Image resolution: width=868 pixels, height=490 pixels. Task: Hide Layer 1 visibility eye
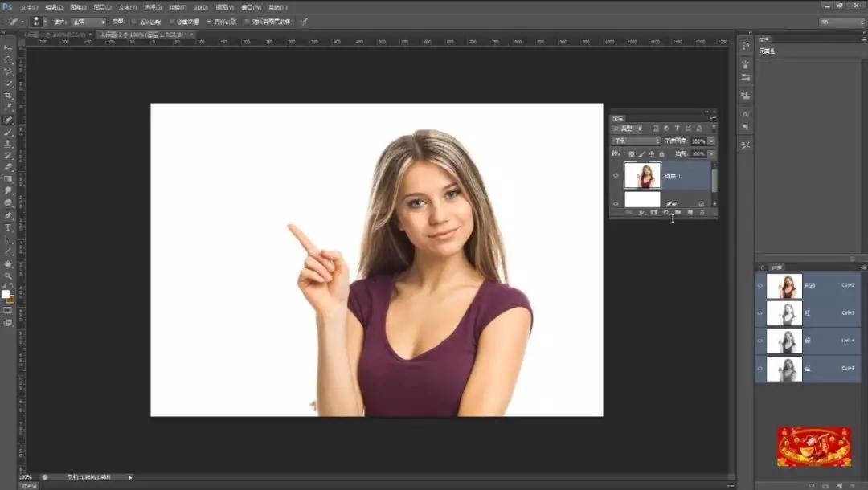coord(616,175)
